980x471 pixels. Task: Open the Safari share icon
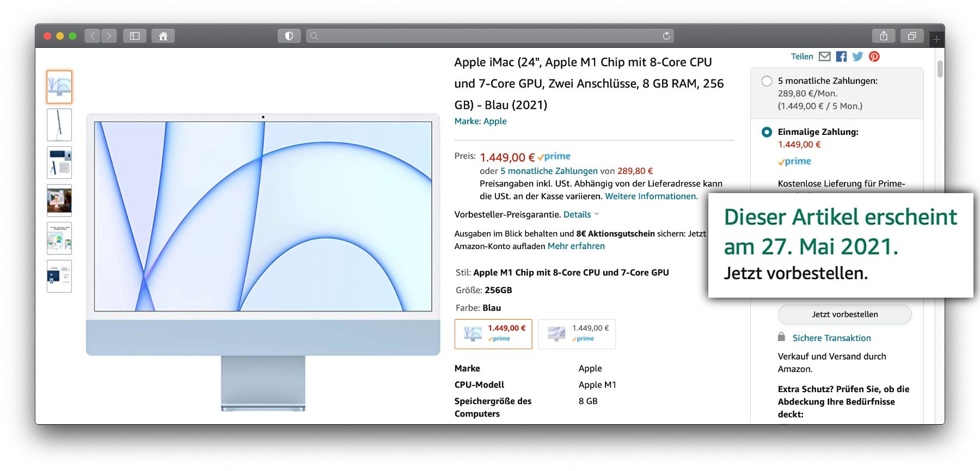(x=884, y=36)
